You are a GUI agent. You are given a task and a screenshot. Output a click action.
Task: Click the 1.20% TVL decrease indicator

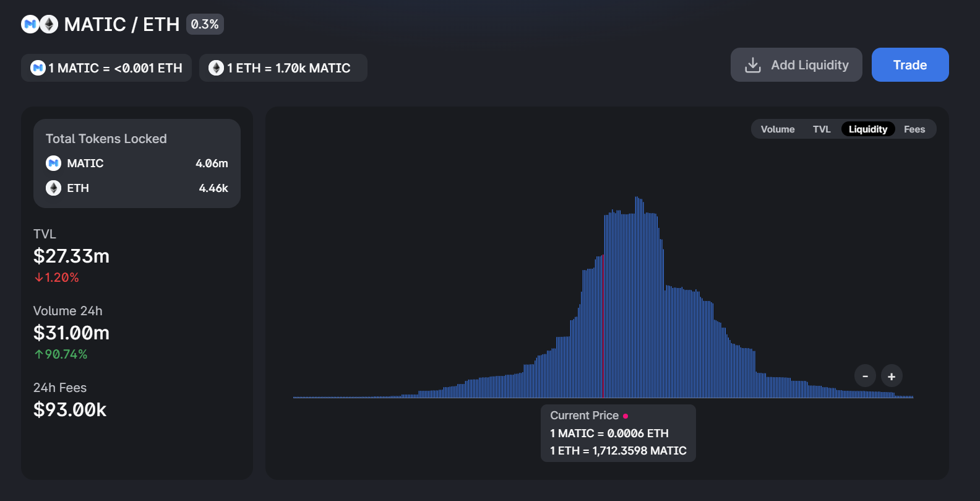click(x=56, y=277)
